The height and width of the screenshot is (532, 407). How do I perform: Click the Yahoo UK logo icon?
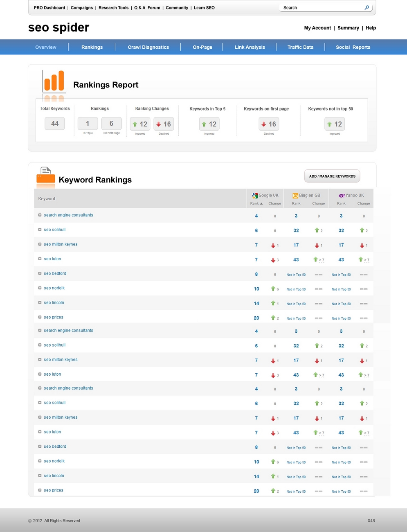pos(342,196)
